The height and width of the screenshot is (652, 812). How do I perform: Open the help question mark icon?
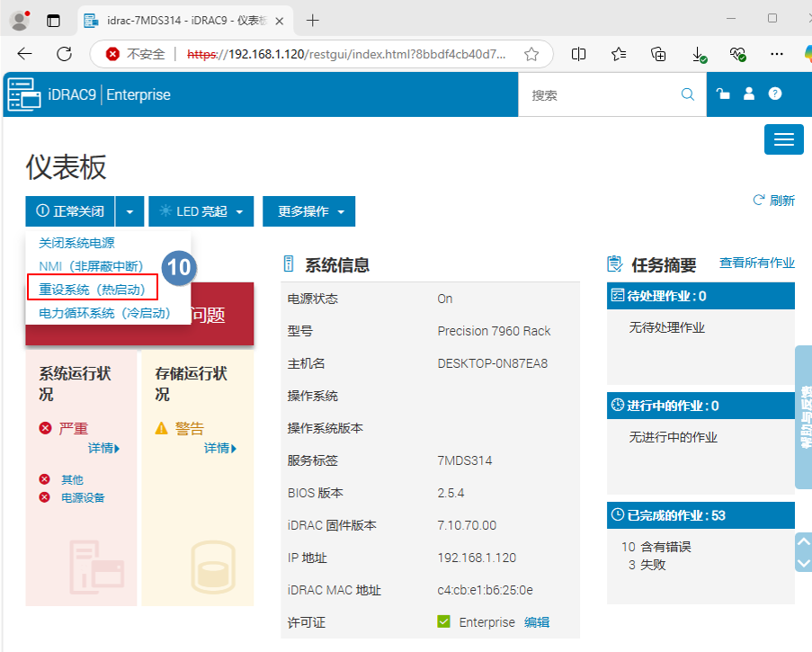tap(775, 94)
